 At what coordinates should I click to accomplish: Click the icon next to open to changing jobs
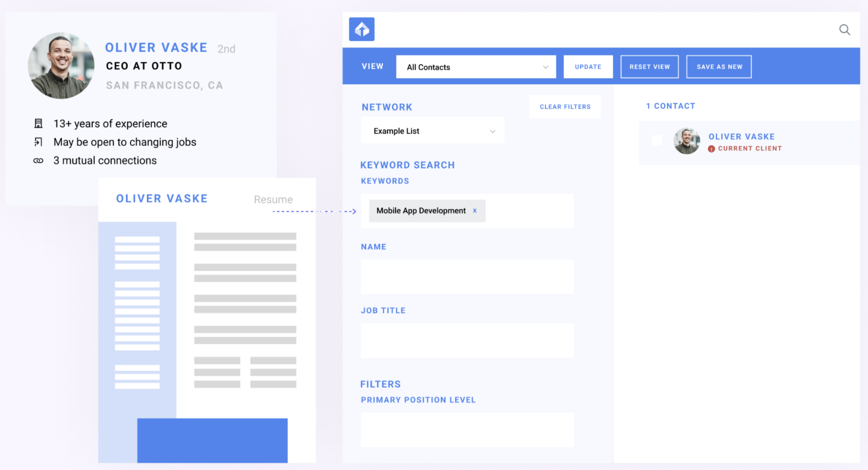pos(38,142)
